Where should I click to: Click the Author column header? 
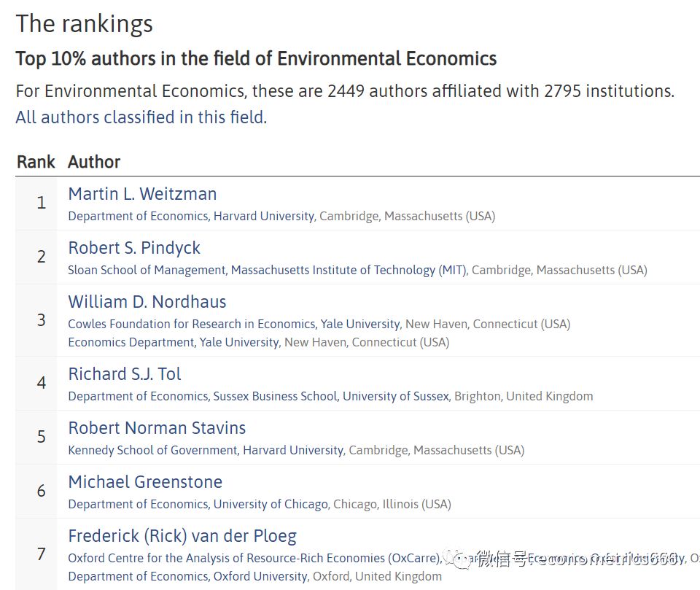click(x=94, y=162)
